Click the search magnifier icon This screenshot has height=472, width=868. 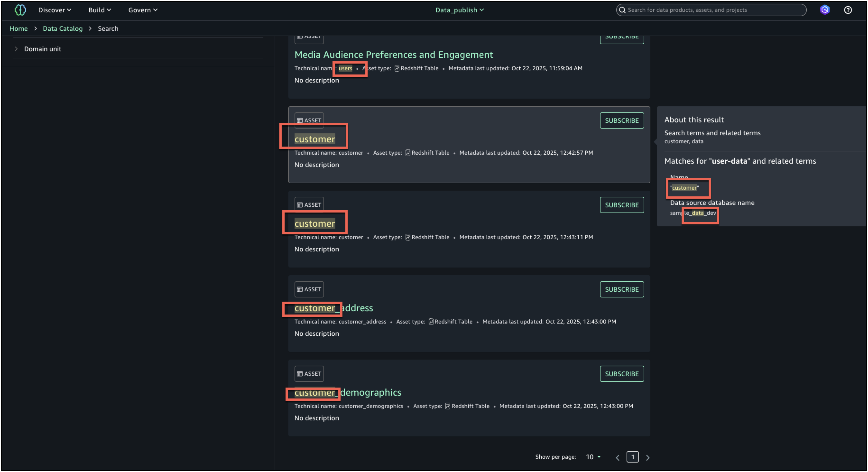[622, 10]
